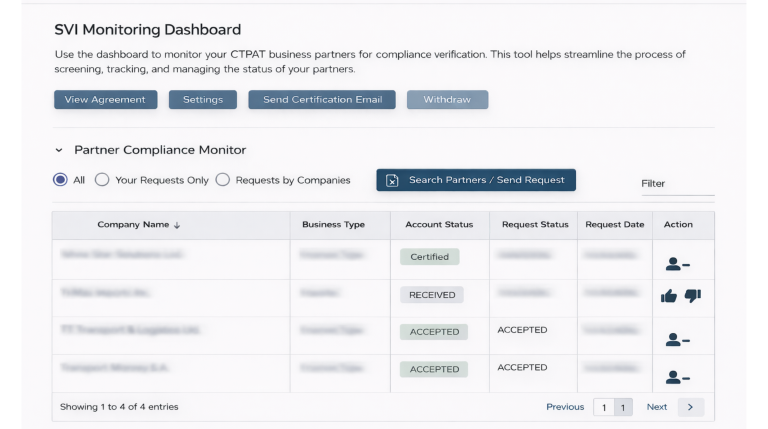Click remove partner icon in Certified row

(x=677, y=264)
